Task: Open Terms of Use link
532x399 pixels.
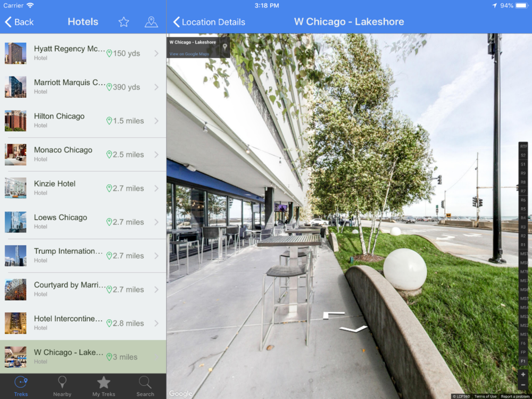Action: [485, 396]
